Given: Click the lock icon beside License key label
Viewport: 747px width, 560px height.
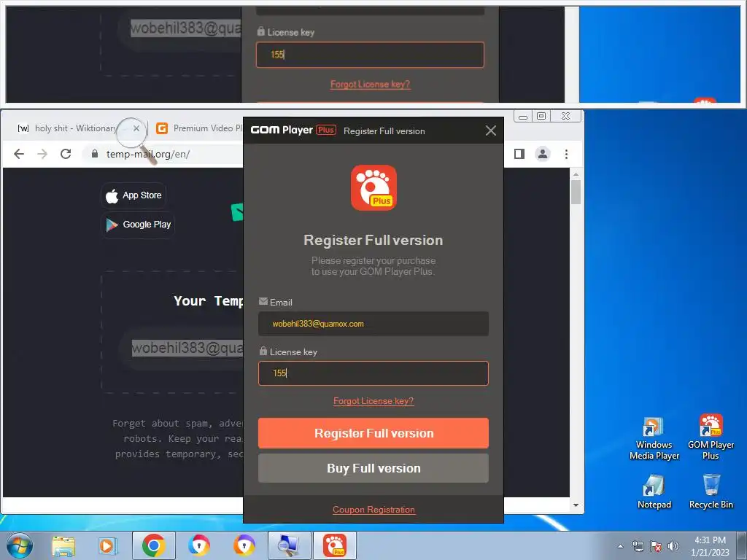Looking at the screenshot, I should pyautogui.click(x=263, y=351).
